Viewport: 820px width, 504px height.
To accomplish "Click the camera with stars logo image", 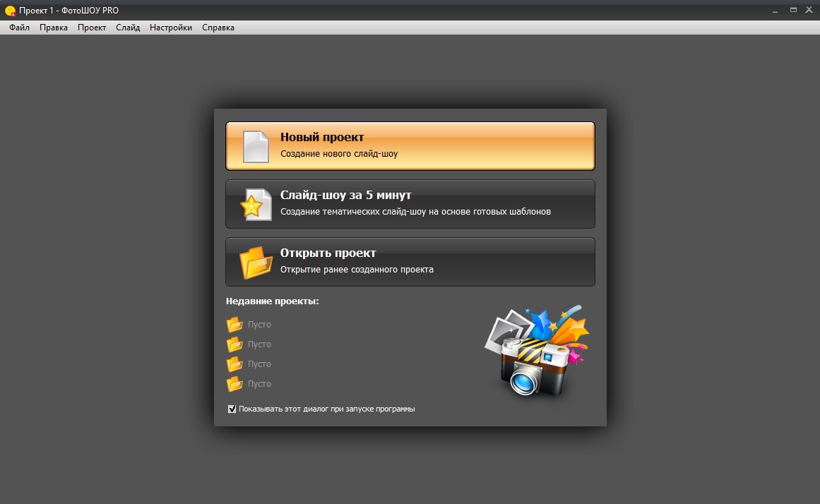I will coord(537,351).
